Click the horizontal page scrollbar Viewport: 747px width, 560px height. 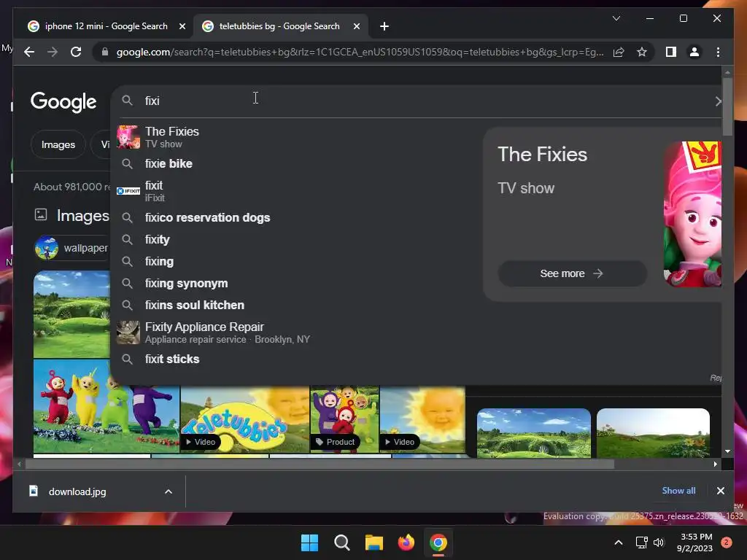(320, 464)
